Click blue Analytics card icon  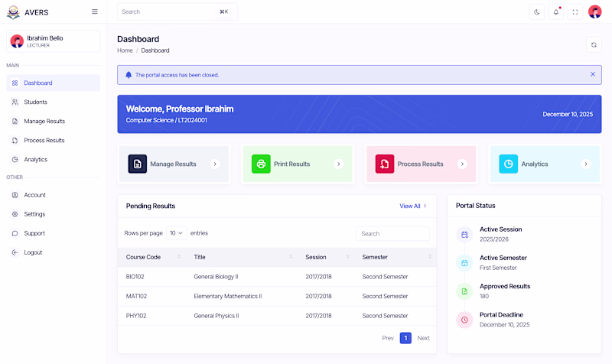click(x=508, y=164)
